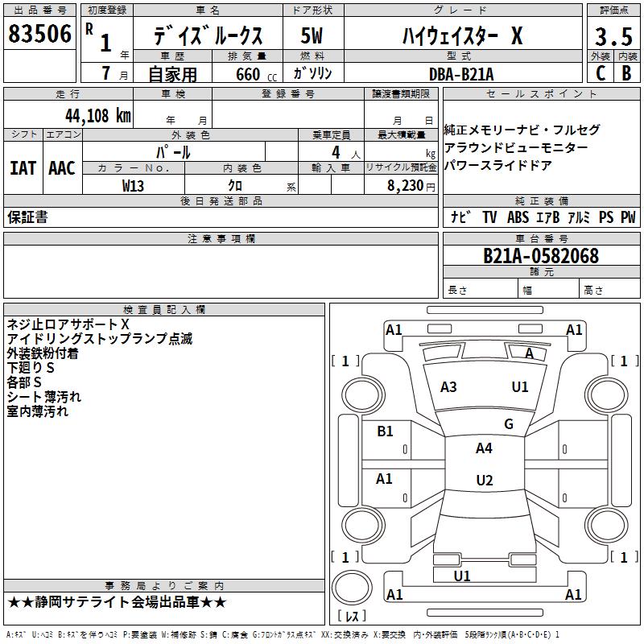Viewport: 644px width, 644px height.
Task: Click the 注意事項欄 header
Action: [221, 238]
